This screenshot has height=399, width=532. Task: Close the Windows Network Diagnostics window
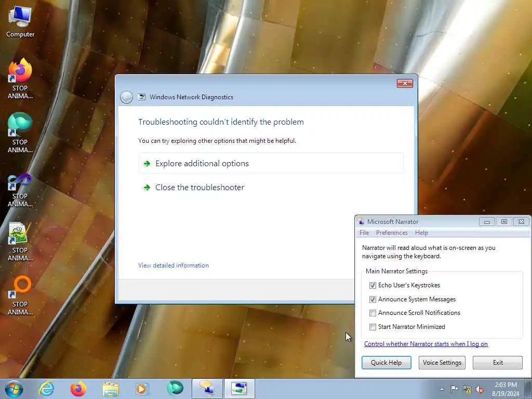(405, 84)
